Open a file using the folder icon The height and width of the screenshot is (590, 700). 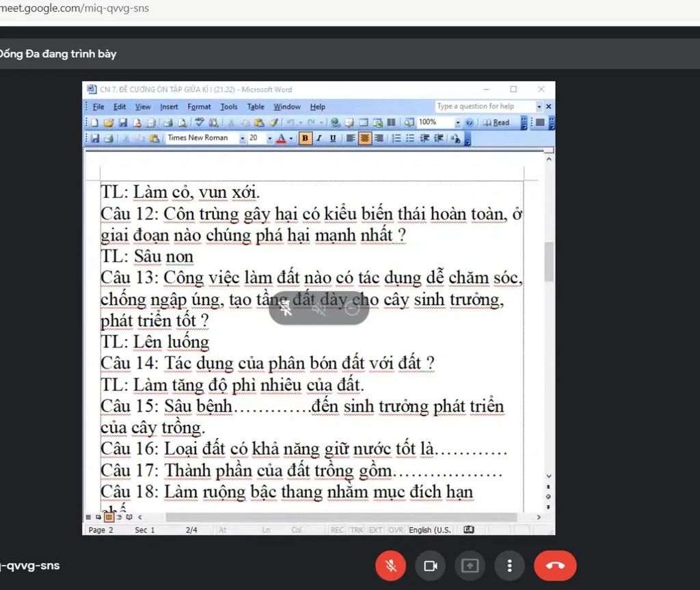[109, 123]
